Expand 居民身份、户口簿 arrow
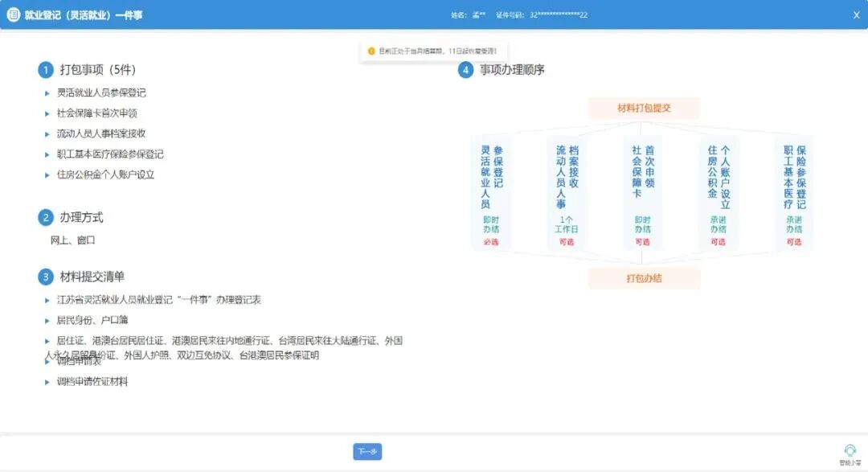868x472 pixels. point(47,321)
